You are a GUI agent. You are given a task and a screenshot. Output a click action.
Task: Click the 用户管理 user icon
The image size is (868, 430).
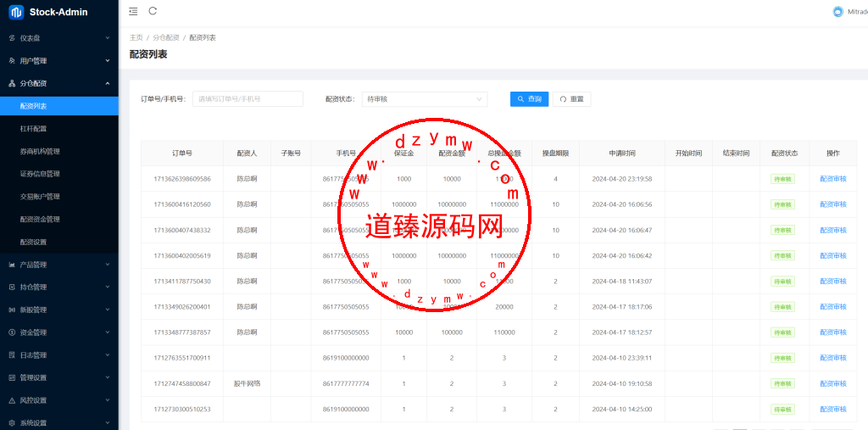point(12,61)
